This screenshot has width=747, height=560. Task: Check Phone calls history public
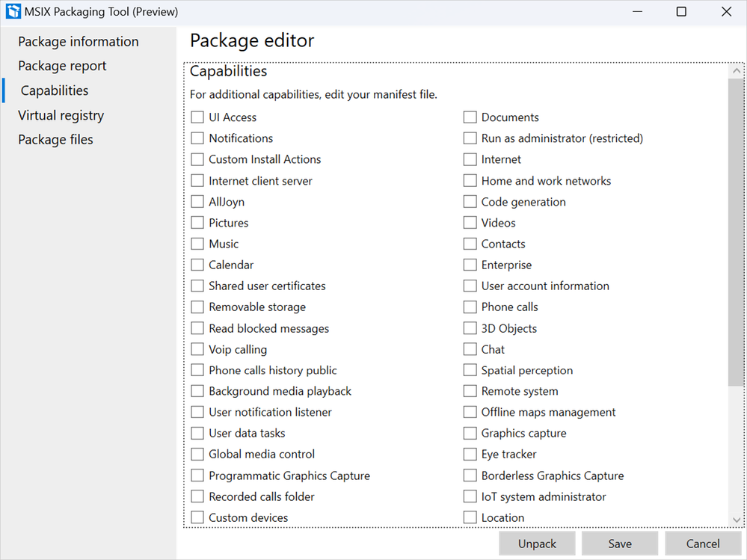point(197,370)
